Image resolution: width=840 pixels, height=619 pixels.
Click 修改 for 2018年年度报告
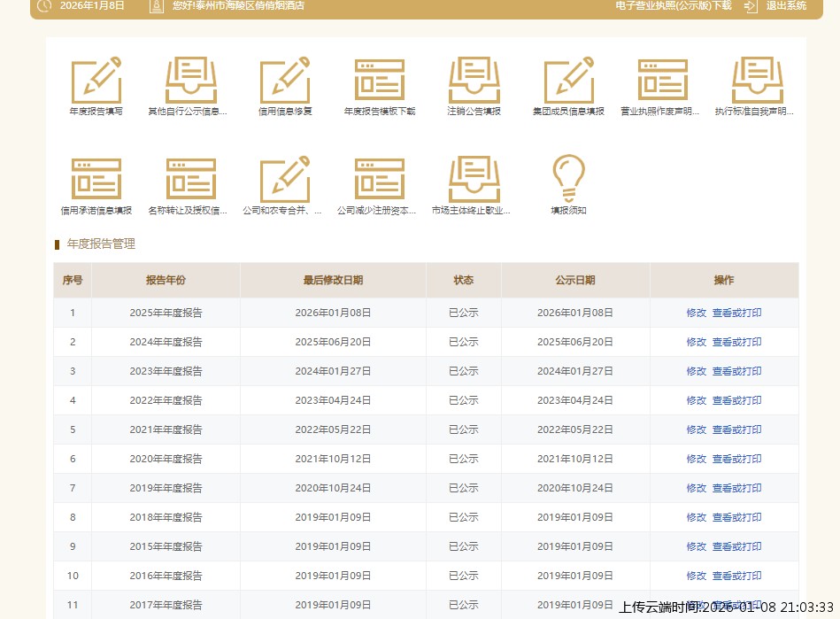[x=696, y=517]
